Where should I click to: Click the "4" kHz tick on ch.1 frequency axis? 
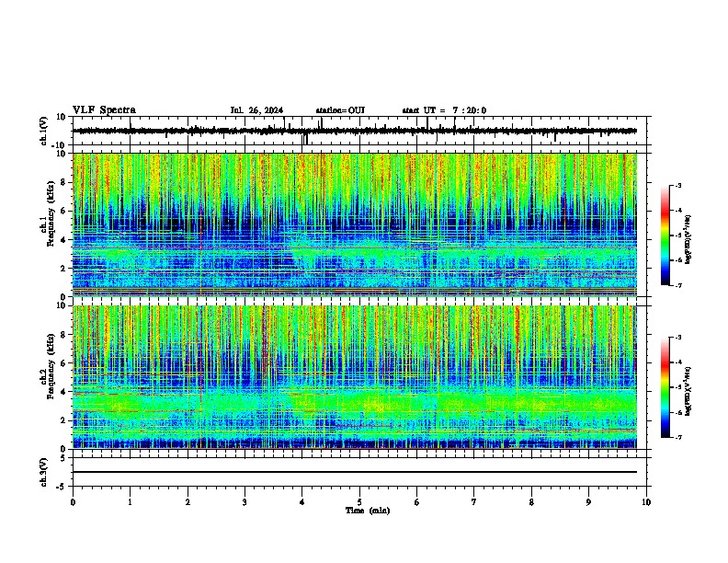point(64,240)
